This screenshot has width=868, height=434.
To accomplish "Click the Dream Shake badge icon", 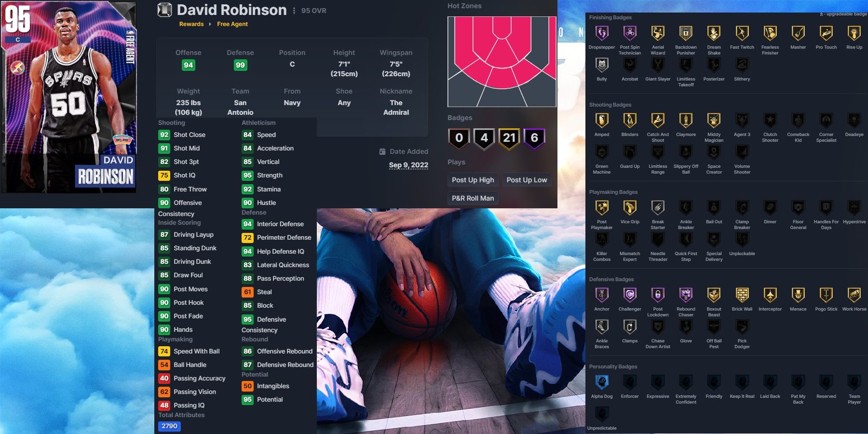I will pos(714,33).
